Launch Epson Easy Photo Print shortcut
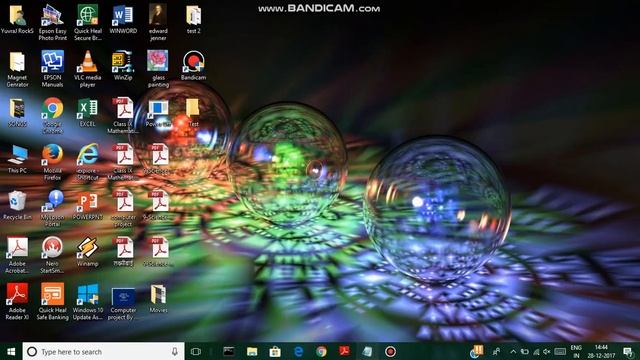The image size is (640, 360). pos(53,23)
